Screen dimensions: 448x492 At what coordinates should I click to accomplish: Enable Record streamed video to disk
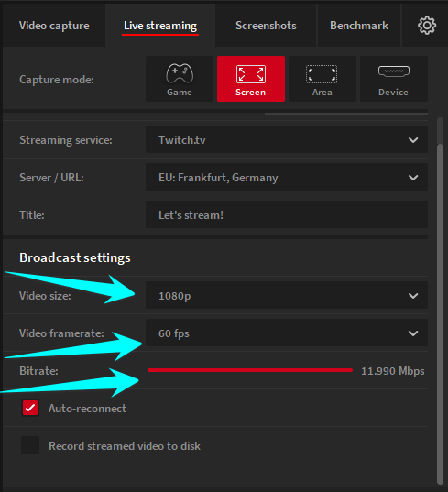30,445
